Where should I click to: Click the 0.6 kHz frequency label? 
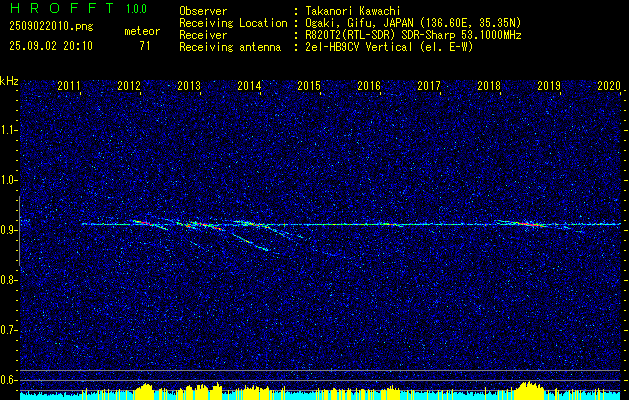(x=8, y=380)
